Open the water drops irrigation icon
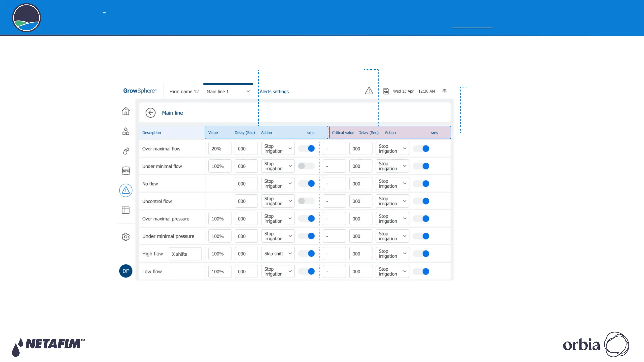This screenshot has height=362, width=644. point(126,151)
